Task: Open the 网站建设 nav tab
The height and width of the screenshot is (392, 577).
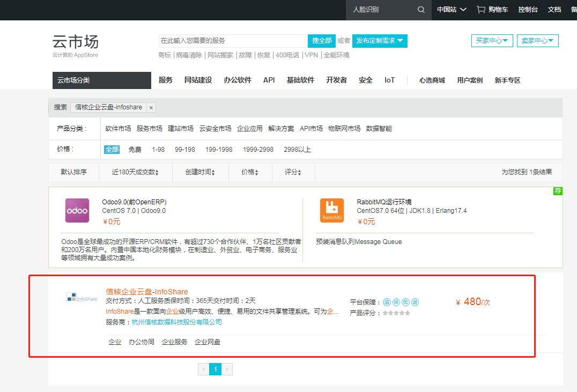Action: 198,80
